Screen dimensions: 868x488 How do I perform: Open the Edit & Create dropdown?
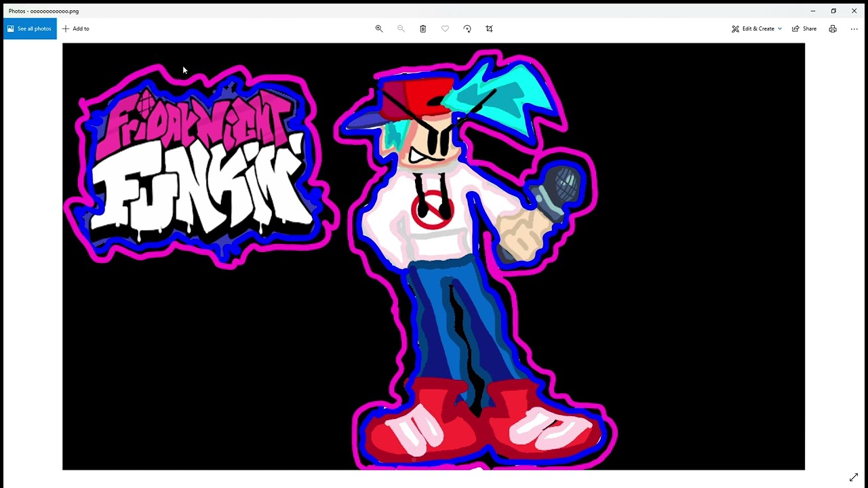(756, 28)
